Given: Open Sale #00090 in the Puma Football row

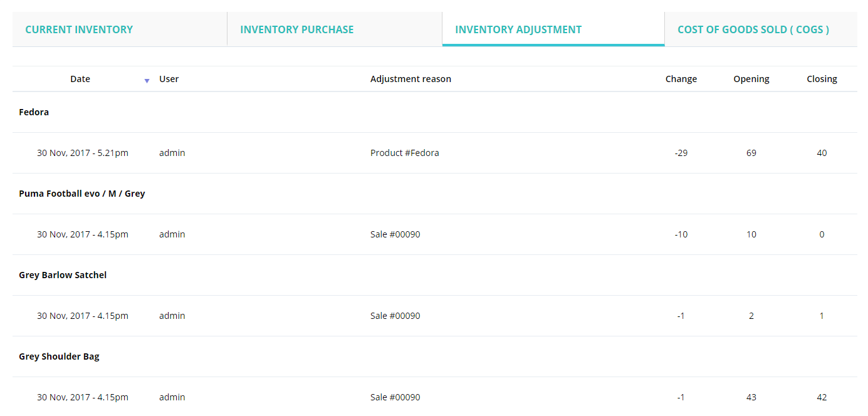Looking at the screenshot, I should coord(395,234).
